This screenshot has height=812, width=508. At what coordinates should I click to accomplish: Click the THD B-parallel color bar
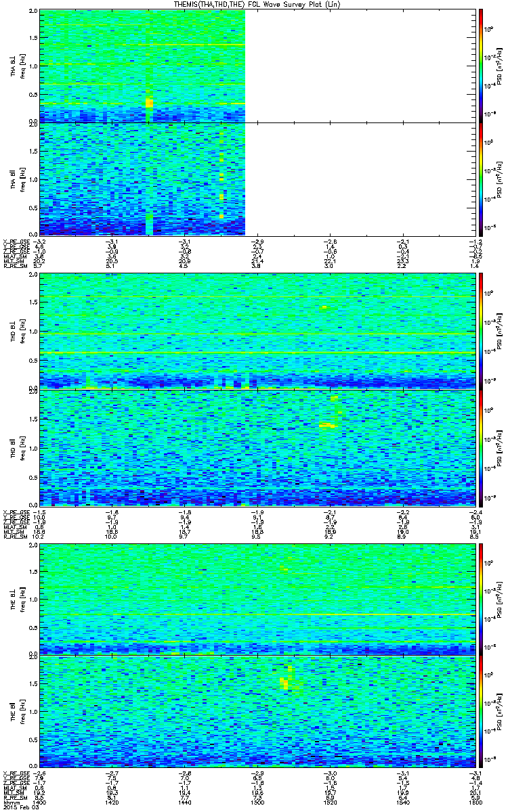[x=481, y=447]
